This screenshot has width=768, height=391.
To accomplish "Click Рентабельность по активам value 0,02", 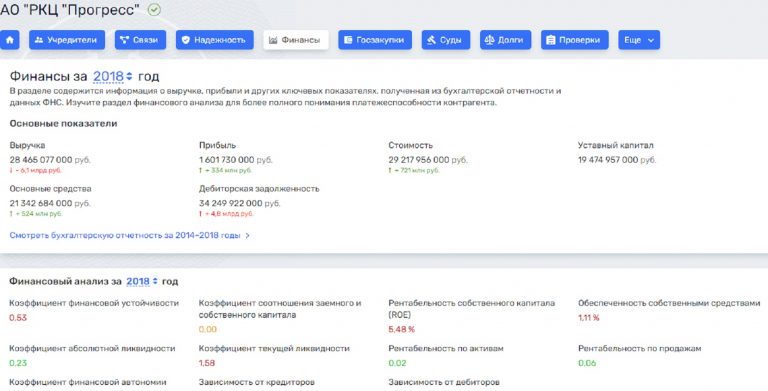I will [x=397, y=363].
